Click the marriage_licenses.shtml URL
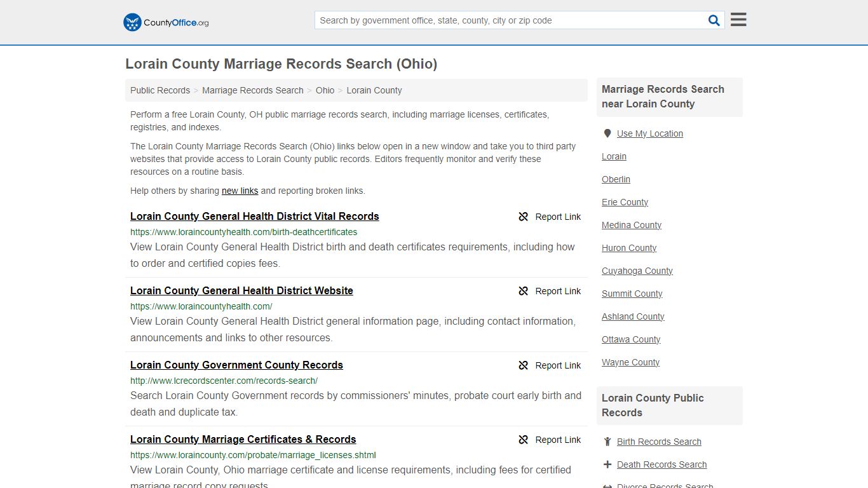 click(x=253, y=455)
